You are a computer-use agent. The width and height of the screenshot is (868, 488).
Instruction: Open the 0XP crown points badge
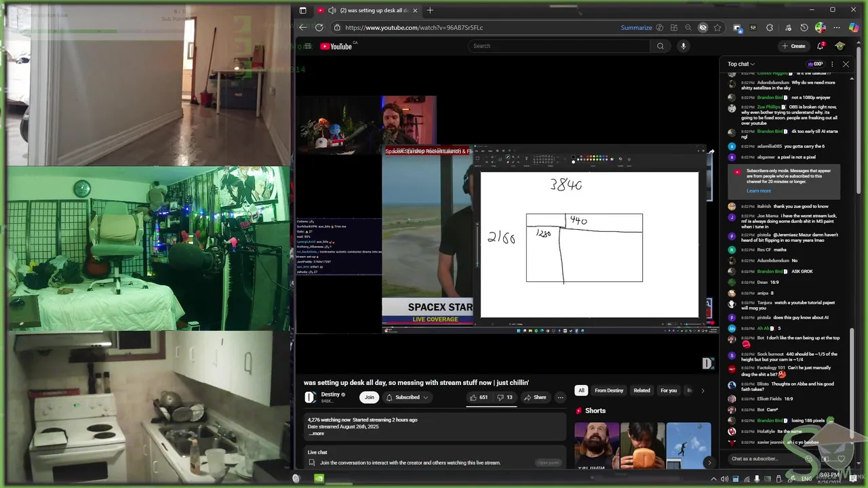(816, 64)
